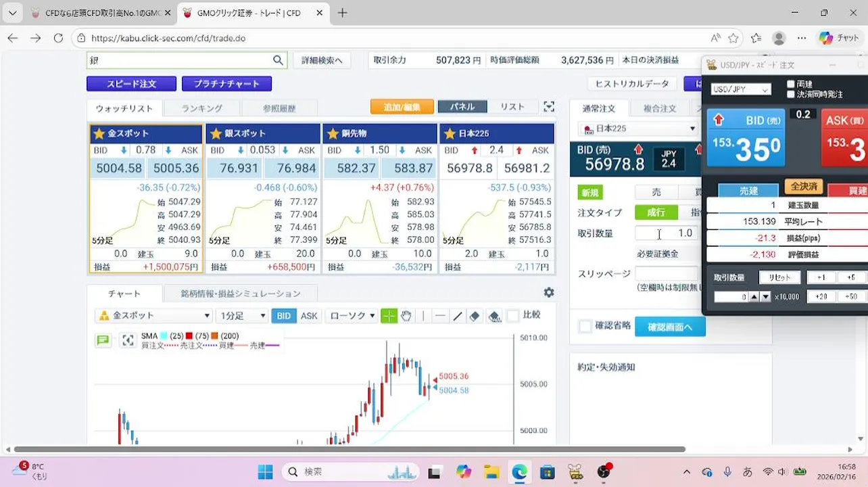Select the trend line drawing tool
Screen dimensions: 868x487
tap(458, 316)
